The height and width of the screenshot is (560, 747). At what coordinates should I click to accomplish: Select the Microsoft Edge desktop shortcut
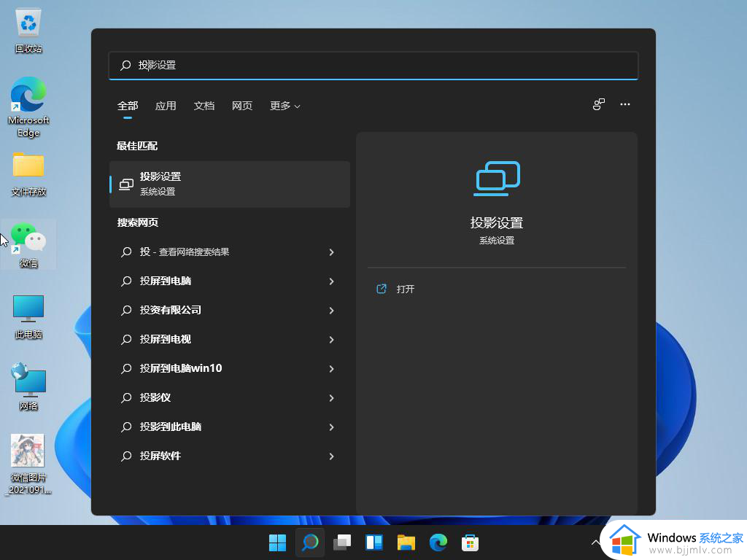coord(28,107)
